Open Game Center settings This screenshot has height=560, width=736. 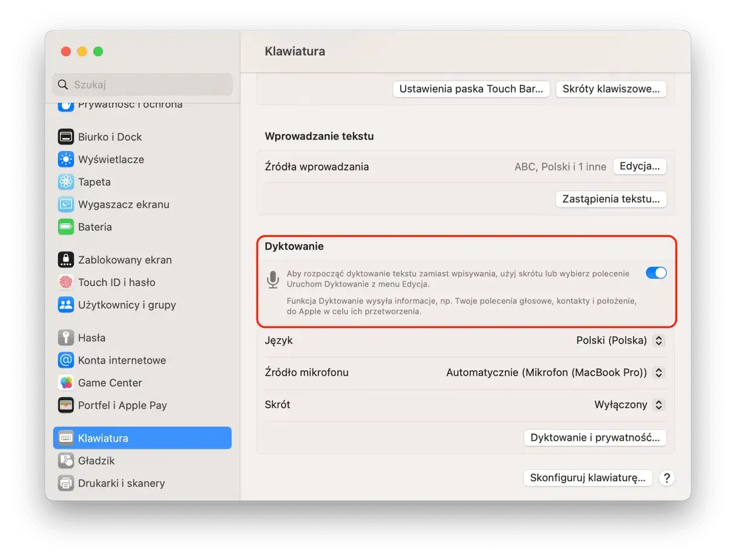pyautogui.click(x=65, y=383)
